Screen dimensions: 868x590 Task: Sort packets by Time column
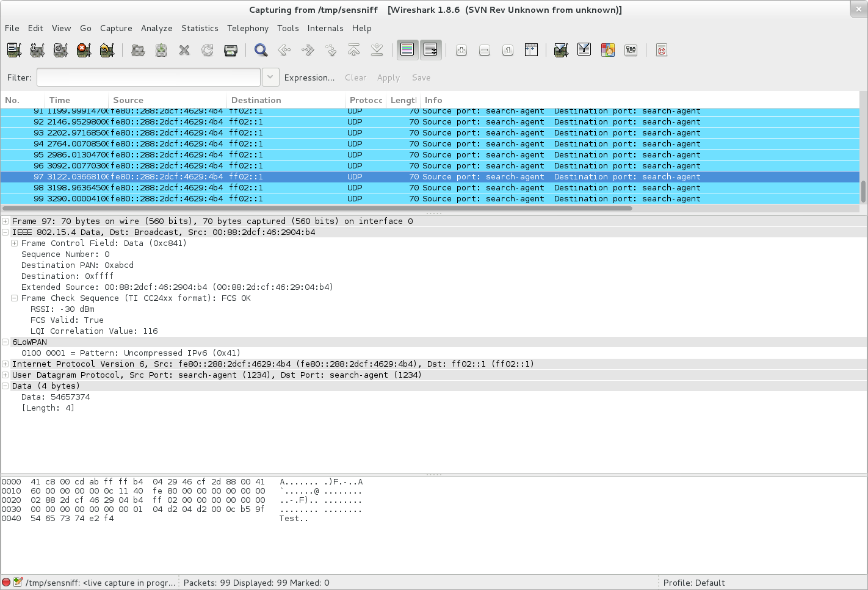click(77, 100)
